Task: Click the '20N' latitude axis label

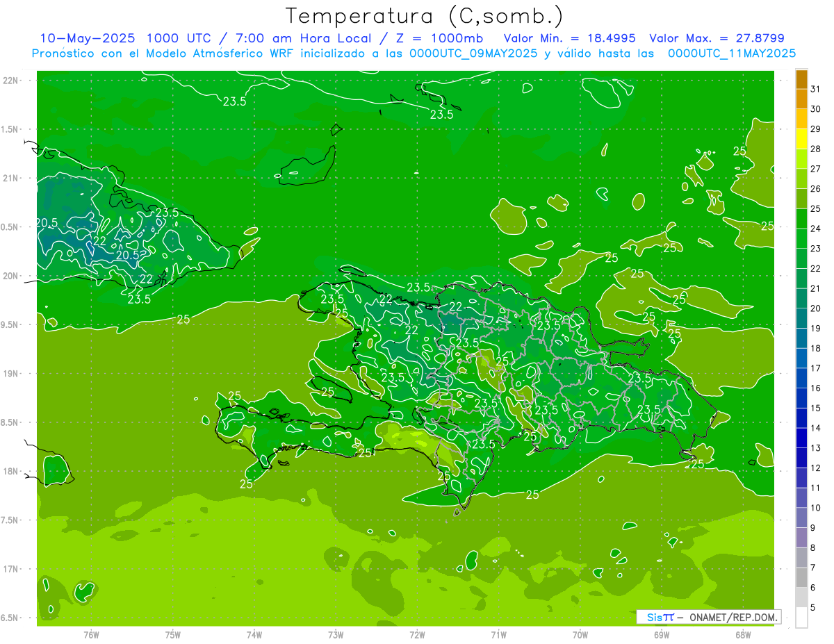Action: (x=11, y=276)
